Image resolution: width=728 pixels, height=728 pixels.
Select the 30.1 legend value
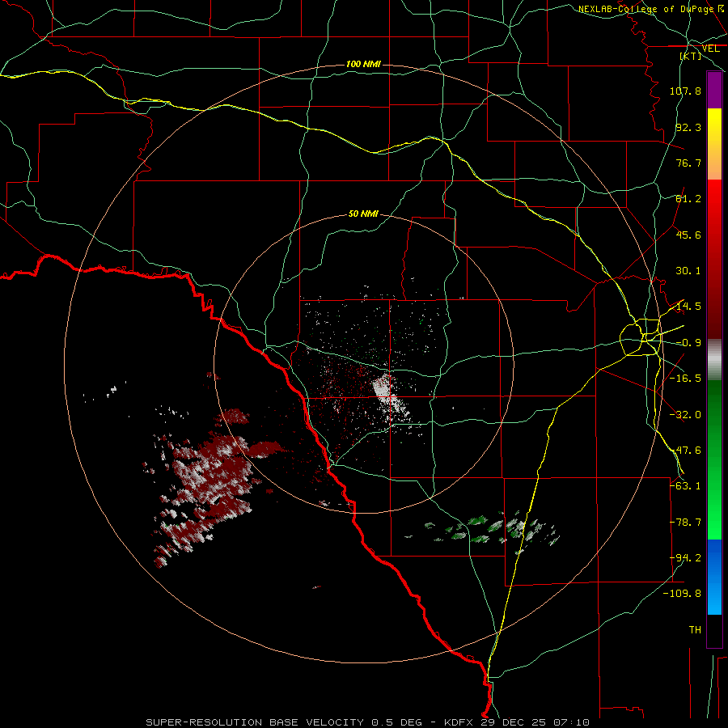688,271
